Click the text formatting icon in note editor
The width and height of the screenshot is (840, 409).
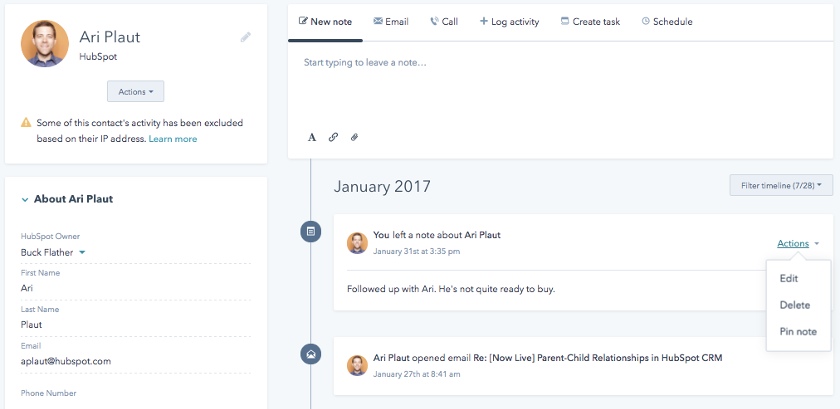click(312, 137)
